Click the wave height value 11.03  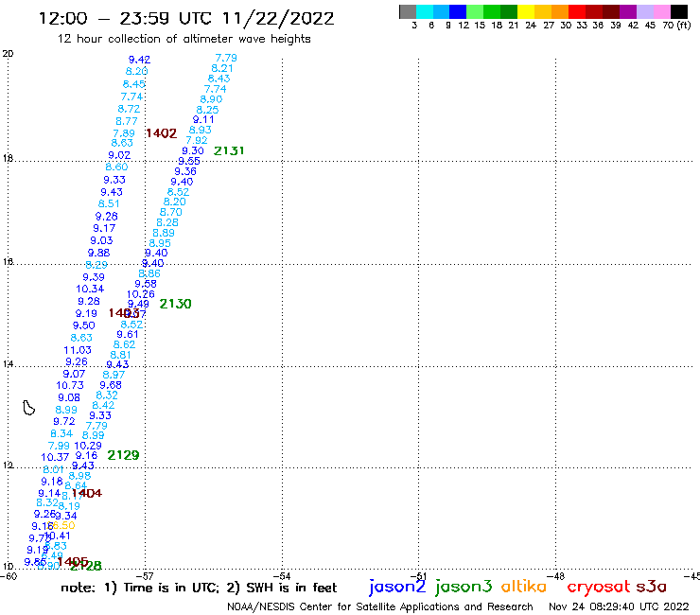pos(78,350)
